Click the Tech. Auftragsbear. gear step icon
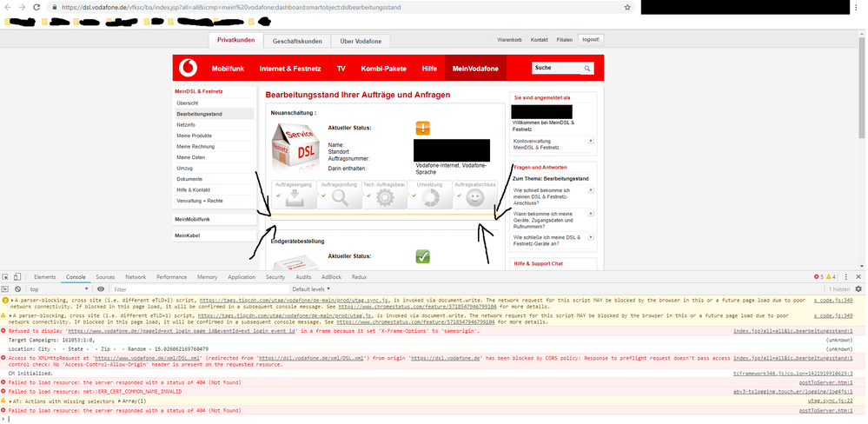Viewport: 868px width, 424px height. 384,197
